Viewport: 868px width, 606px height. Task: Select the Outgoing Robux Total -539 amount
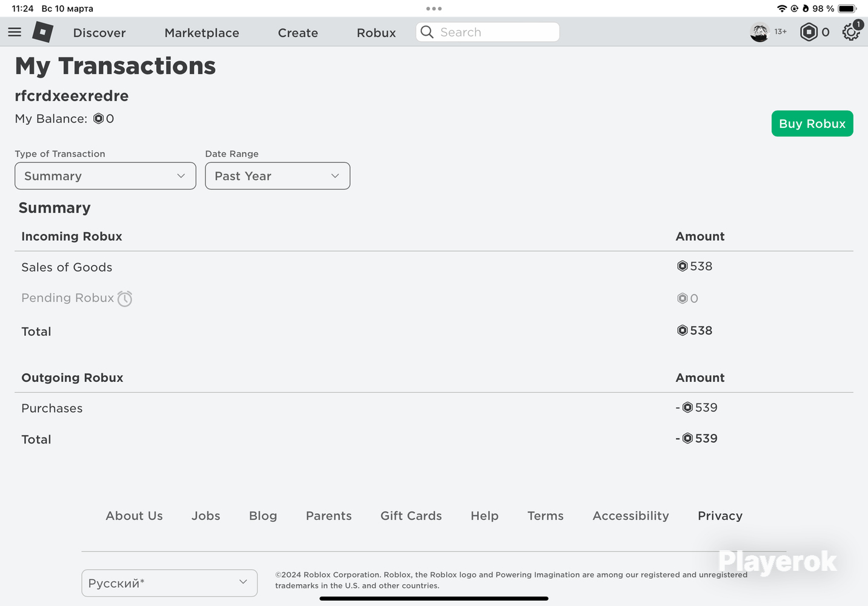pos(696,438)
